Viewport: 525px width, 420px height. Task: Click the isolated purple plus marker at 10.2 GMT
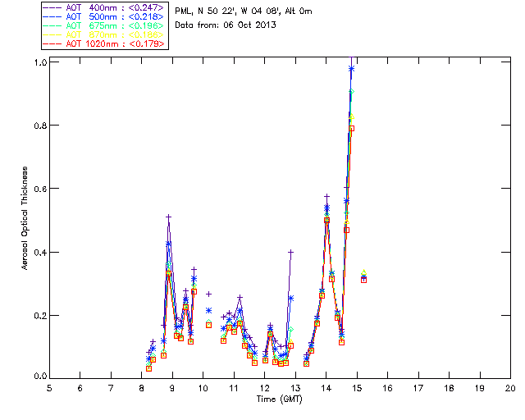click(208, 294)
